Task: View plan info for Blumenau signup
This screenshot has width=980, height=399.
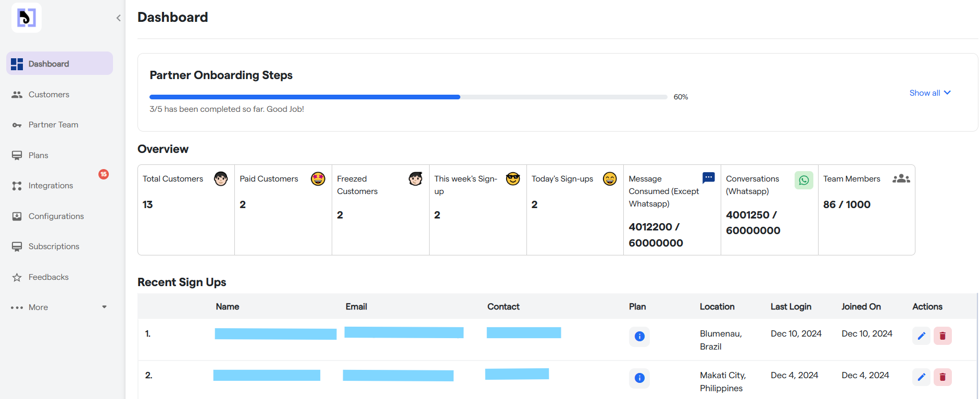Action: click(x=639, y=337)
